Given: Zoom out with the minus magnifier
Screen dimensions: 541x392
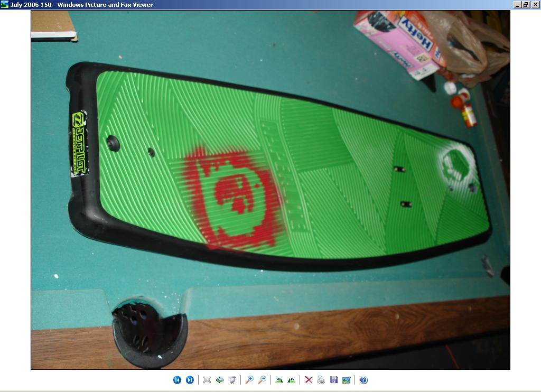Looking at the screenshot, I should (x=262, y=380).
